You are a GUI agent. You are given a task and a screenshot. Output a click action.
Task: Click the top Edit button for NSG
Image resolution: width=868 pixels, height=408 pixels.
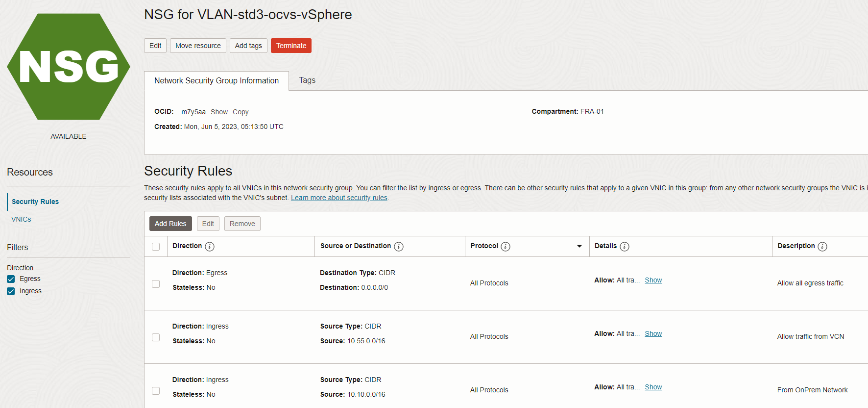pyautogui.click(x=155, y=46)
